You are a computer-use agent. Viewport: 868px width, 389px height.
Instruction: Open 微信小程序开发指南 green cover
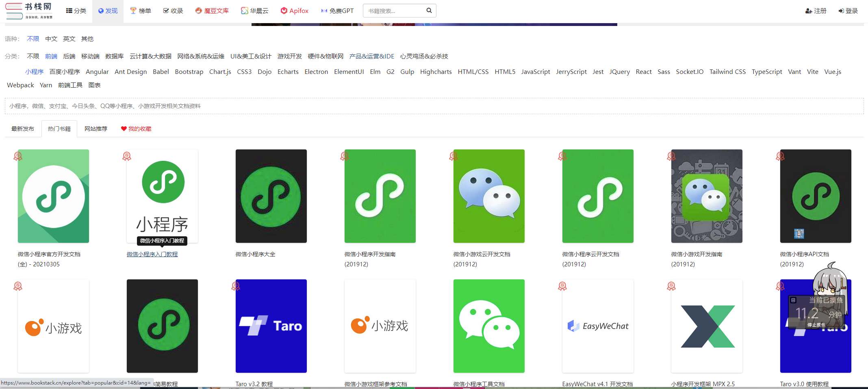click(x=380, y=196)
